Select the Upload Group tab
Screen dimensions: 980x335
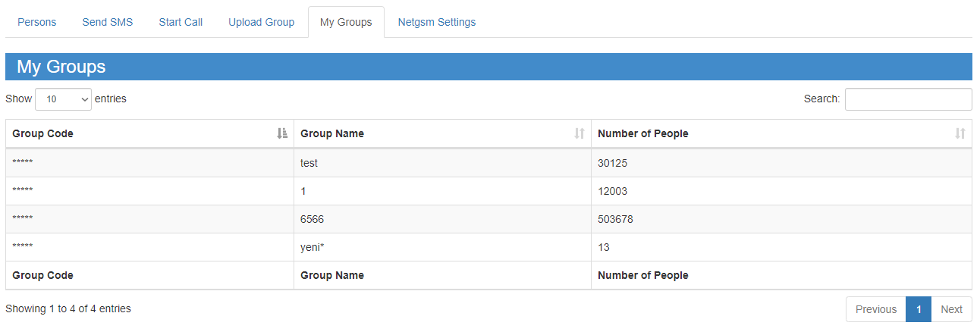(x=261, y=22)
